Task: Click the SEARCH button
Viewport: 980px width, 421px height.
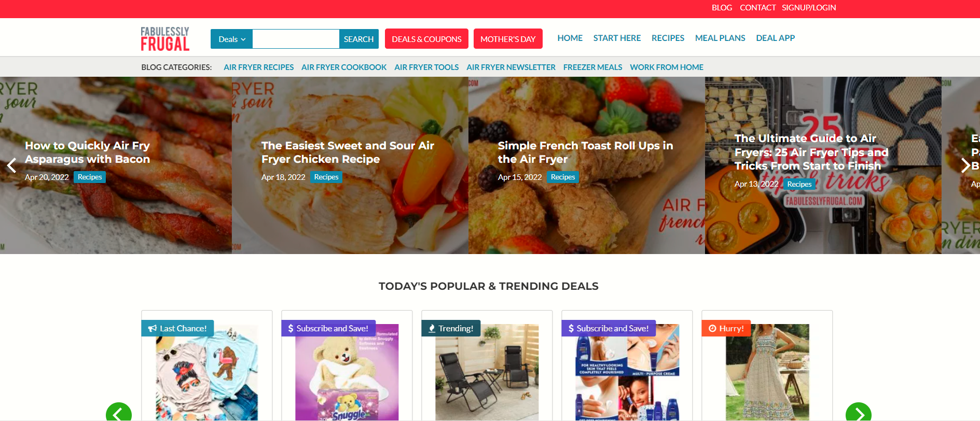Action: tap(358, 39)
